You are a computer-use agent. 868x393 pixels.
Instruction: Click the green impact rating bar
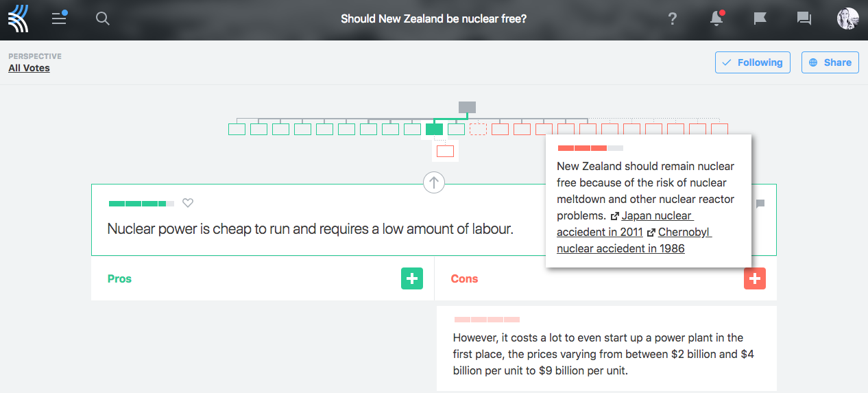tap(141, 203)
